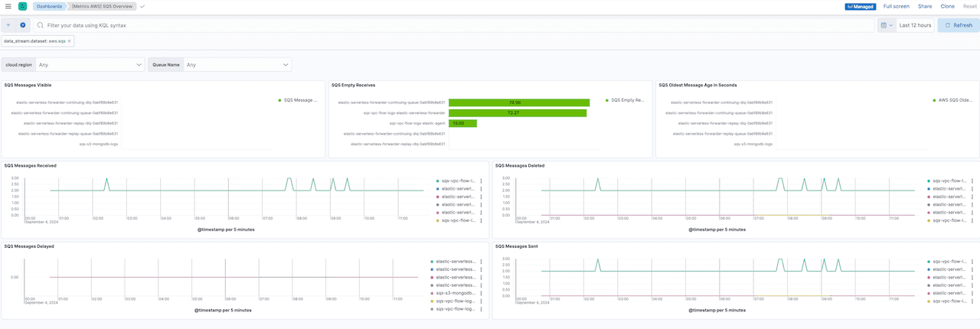Open the calendar date quick menu
This screenshot has width=980, height=329.
click(886, 25)
